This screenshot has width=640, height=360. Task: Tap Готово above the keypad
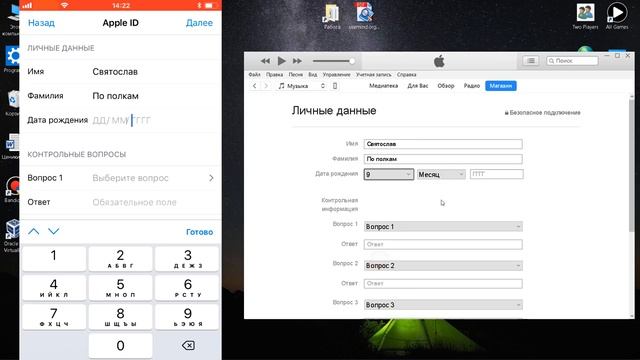point(199,232)
